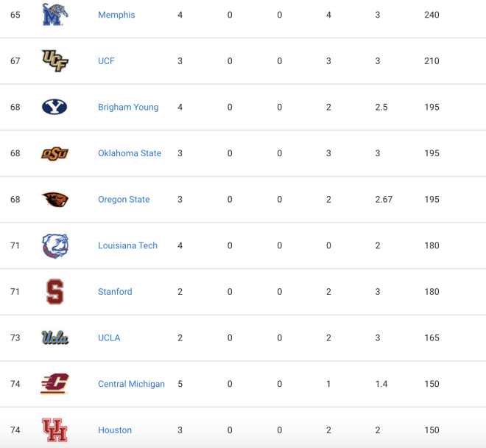
Task: Open the Stanford team link
Action: (x=115, y=292)
